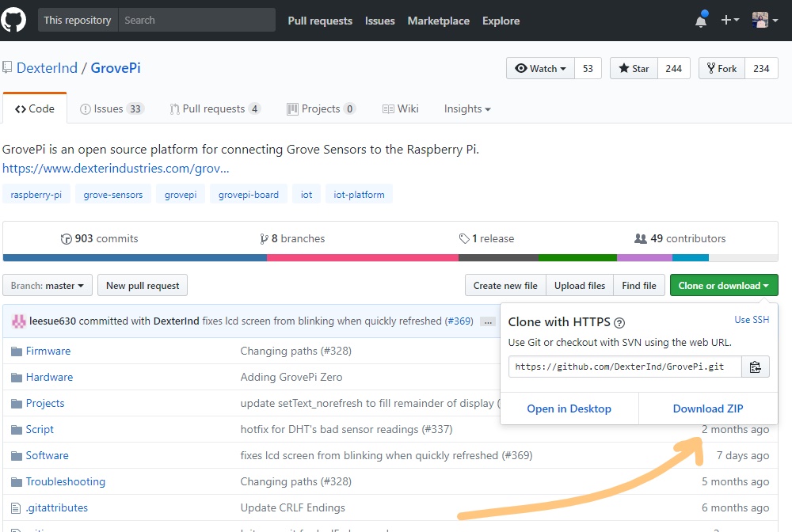Toggle the Clone or download dropdown
Image resolution: width=792 pixels, height=532 pixels.
tap(724, 286)
